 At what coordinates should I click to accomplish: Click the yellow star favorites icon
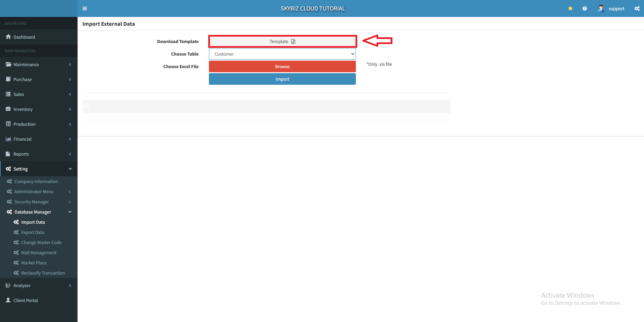click(570, 8)
